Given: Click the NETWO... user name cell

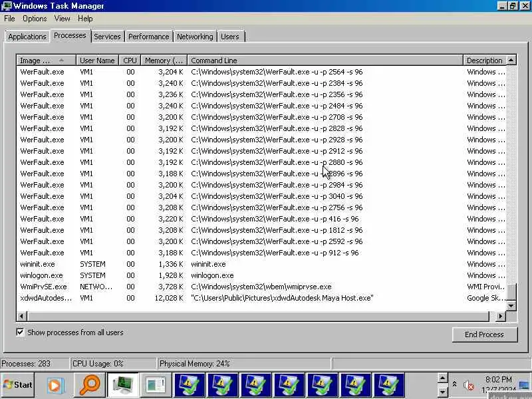Looking at the screenshot, I should click(96, 287).
